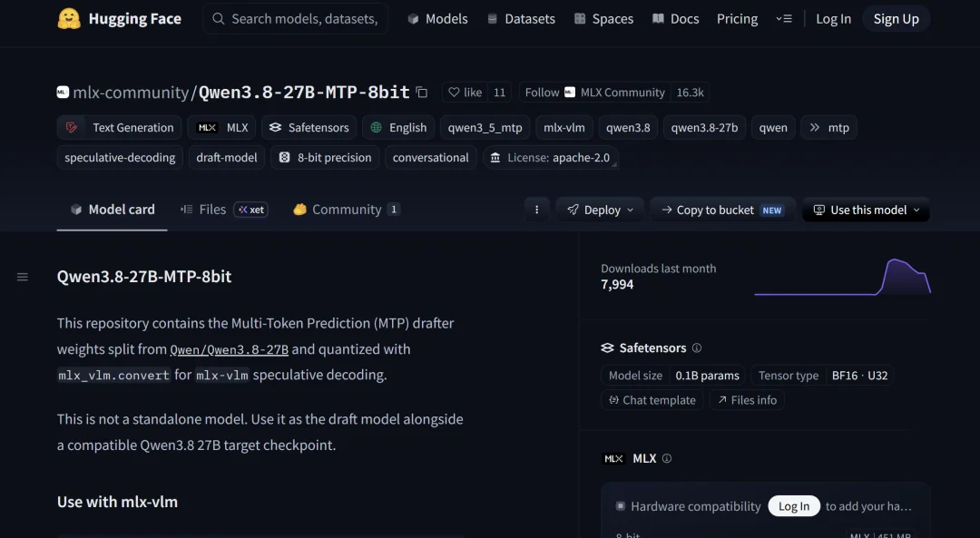The image size is (980, 538).
Task: Click the Hugging Face logo emoji
Action: click(x=69, y=19)
